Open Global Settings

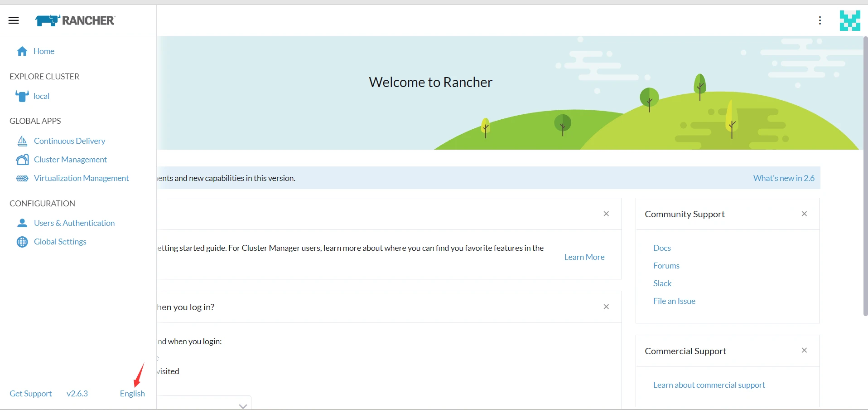tap(60, 242)
